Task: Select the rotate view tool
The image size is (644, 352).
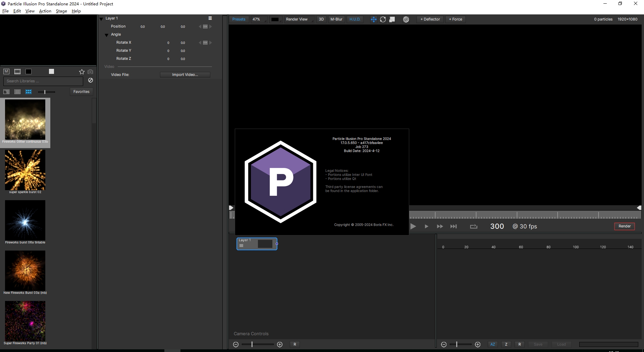Action: tap(383, 19)
